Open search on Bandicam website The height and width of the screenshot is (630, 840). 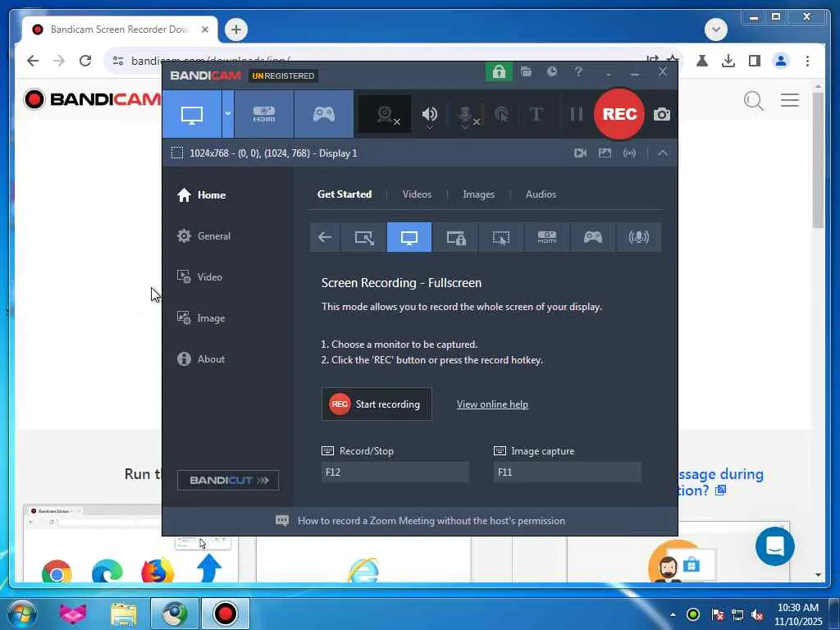tap(754, 100)
